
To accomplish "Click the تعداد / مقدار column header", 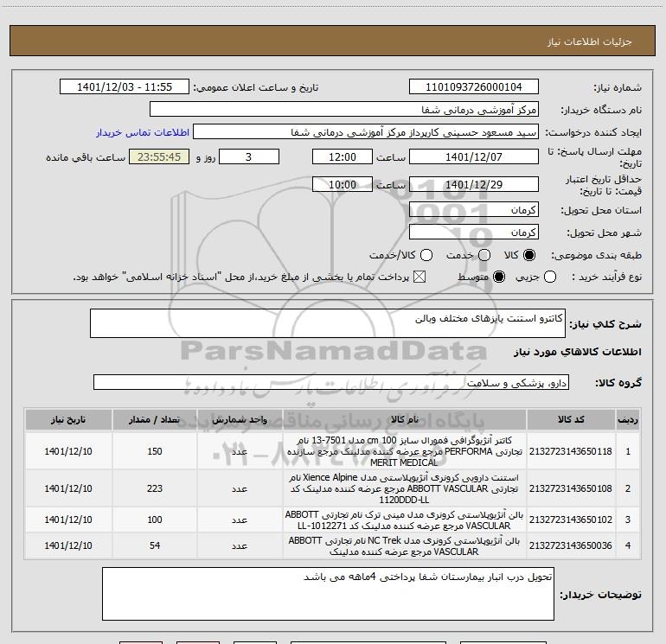I will point(155,419).
